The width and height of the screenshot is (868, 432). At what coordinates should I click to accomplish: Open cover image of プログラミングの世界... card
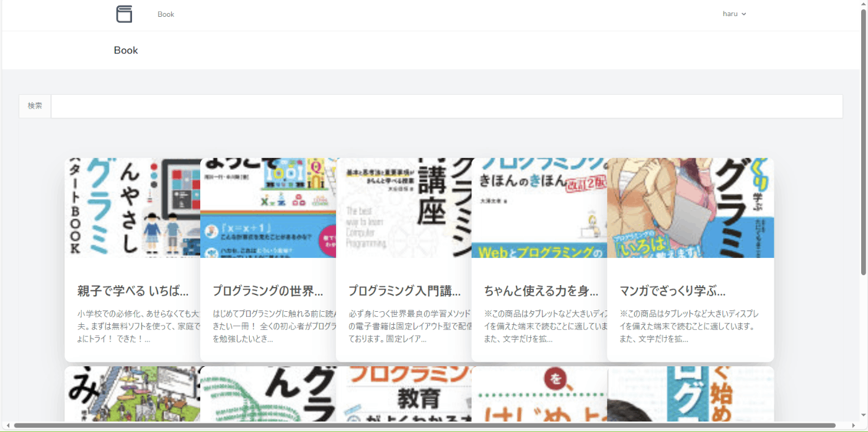[x=268, y=208]
